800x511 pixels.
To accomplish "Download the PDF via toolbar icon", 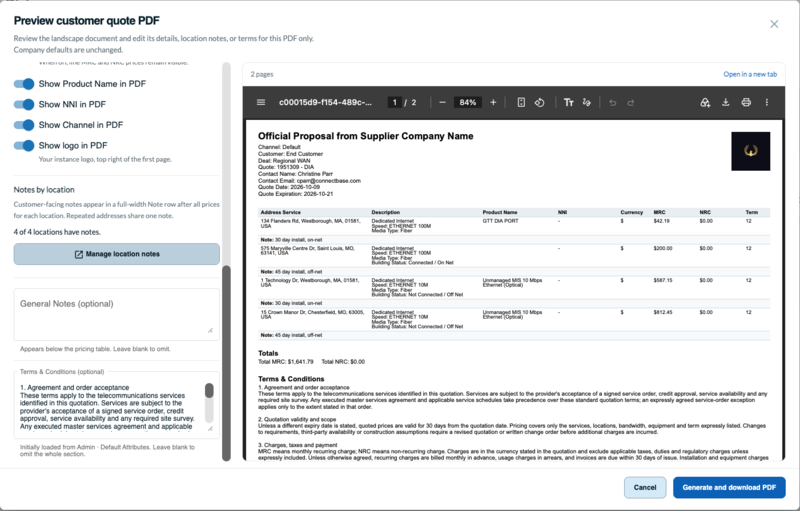I will click(726, 103).
